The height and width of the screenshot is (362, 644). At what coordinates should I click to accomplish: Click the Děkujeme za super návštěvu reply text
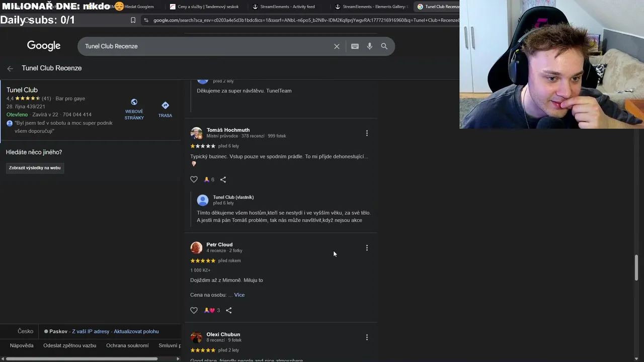point(244,91)
